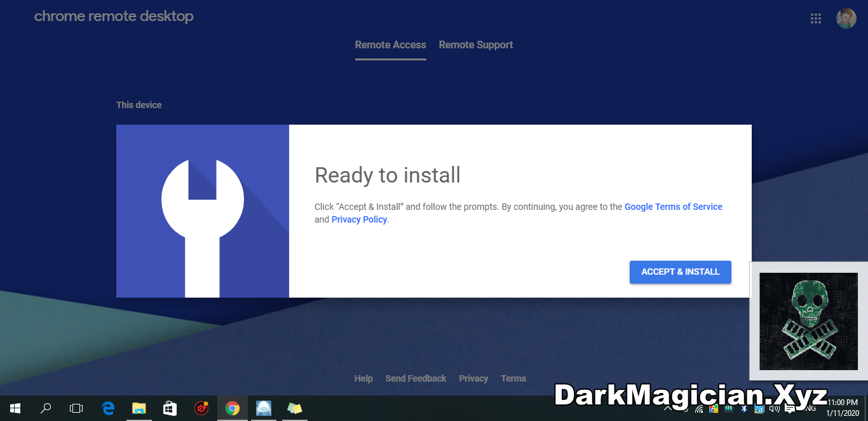
Task: Open the Wi-Fi network tray icon
Action: pyautogui.click(x=699, y=410)
